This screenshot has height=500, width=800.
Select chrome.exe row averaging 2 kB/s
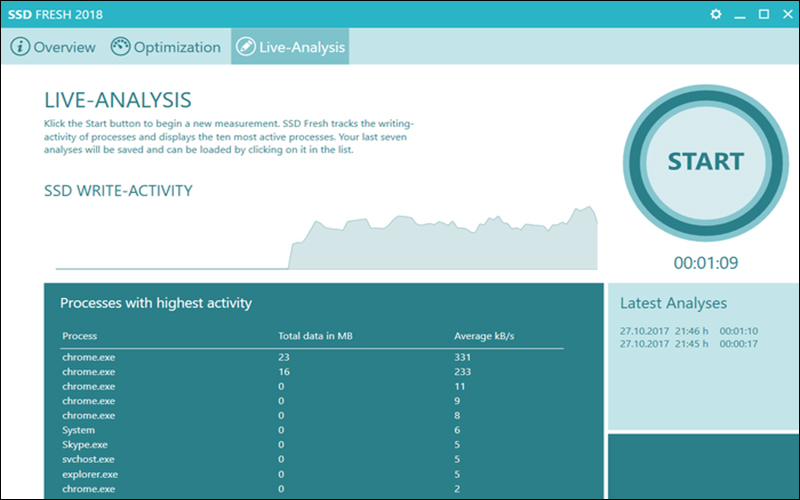(312, 489)
